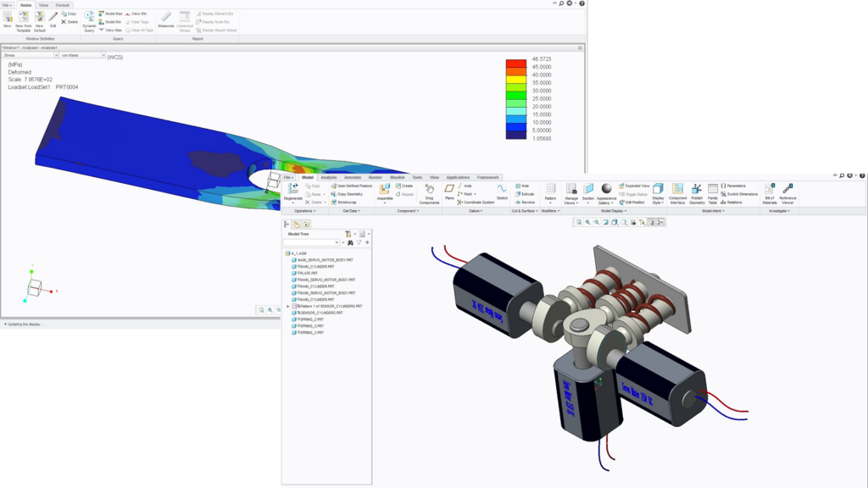Open the Manage Views dropdown
This screenshot has height=488, width=868.
pos(573,193)
